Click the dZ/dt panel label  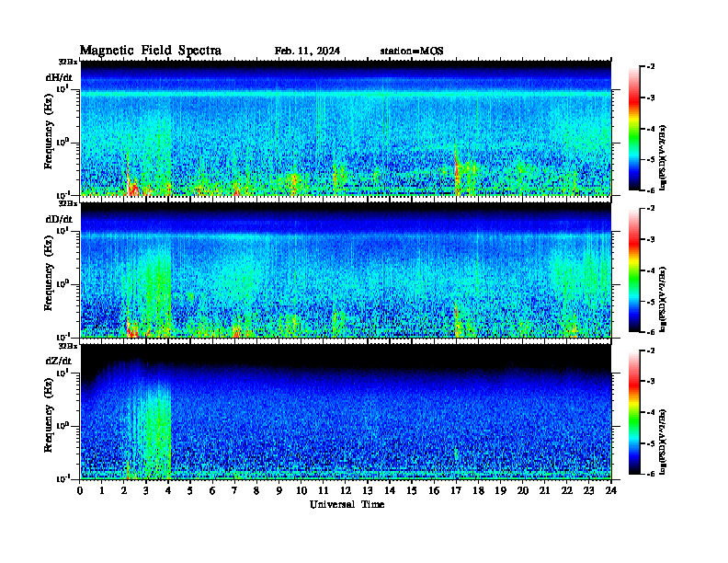(59, 361)
